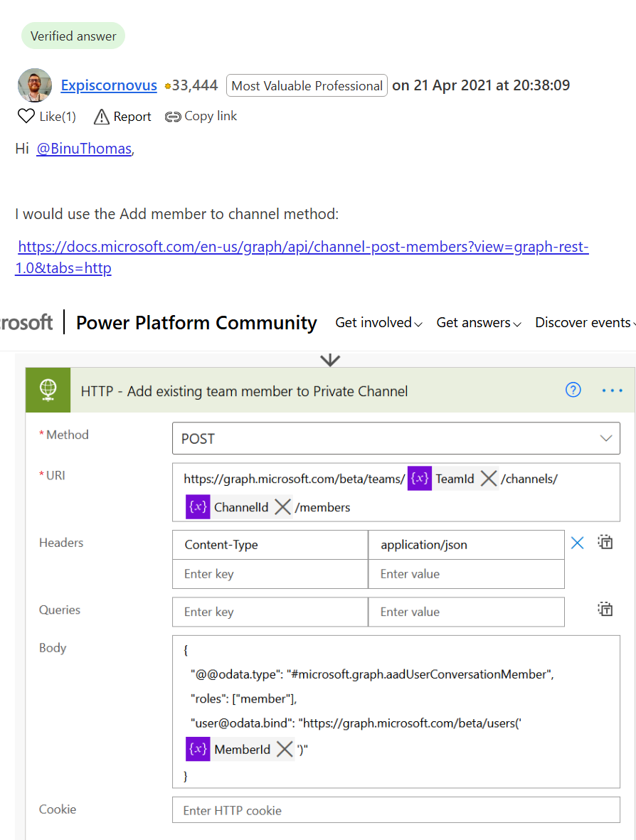Open the Method dropdown showing POST
The width and height of the screenshot is (636, 840).
tap(396, 438)
